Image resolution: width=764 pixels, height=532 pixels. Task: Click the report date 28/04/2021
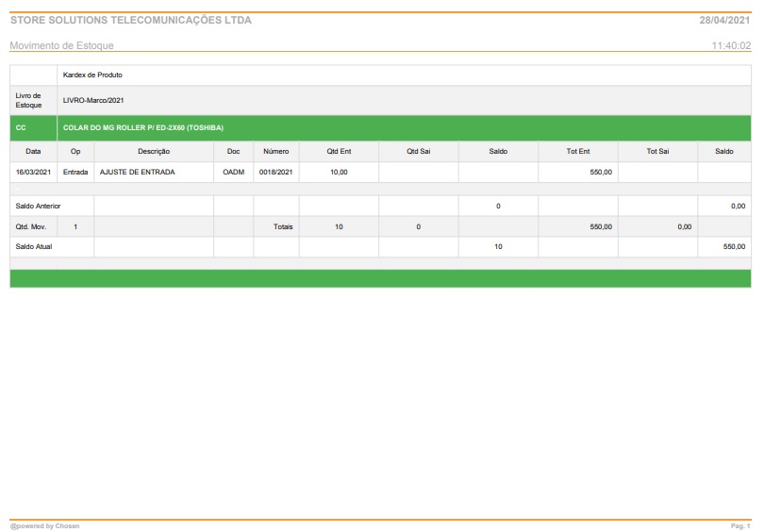(x=724, y=21)
